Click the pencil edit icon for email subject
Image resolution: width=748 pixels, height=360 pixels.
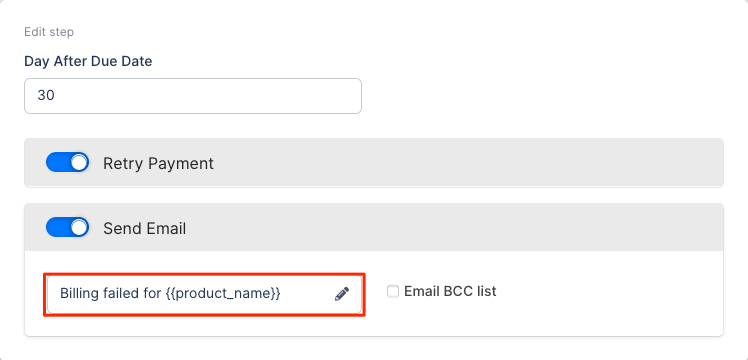coord(342,294)
